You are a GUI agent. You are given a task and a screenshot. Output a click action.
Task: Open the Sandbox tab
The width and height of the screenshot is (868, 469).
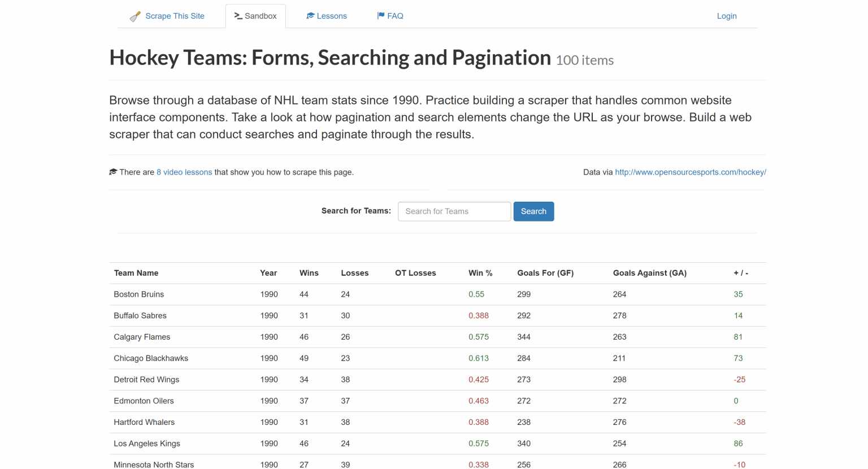click(x=261, y=16)
